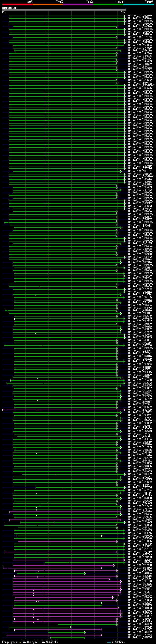The image size is (156, 644).
Task: Choose the UniRef100_Q4THZ4 entry
Action: click(140, 573)
